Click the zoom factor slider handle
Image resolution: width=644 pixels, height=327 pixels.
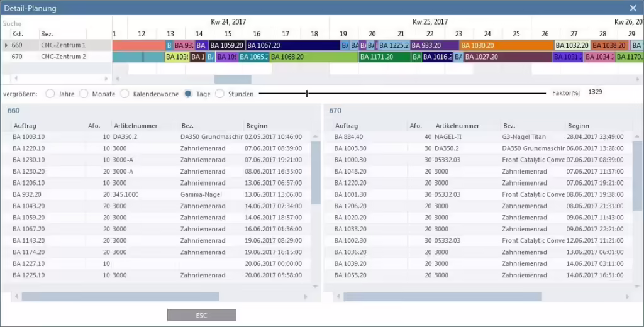pos(307,94)
